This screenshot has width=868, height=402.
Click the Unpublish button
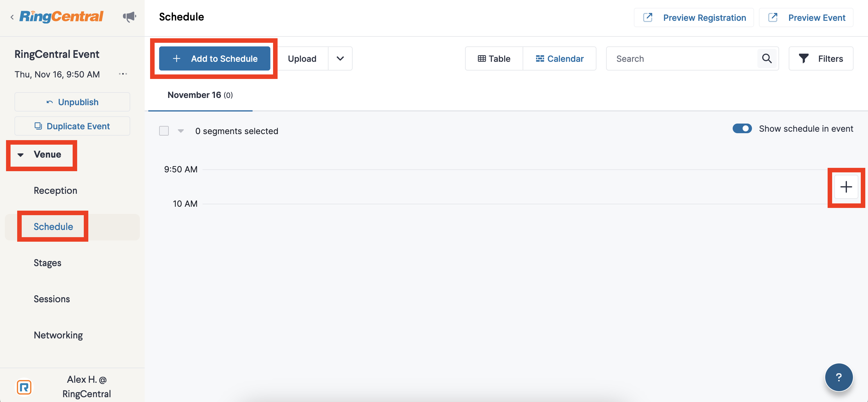click(x=72, y=102)
